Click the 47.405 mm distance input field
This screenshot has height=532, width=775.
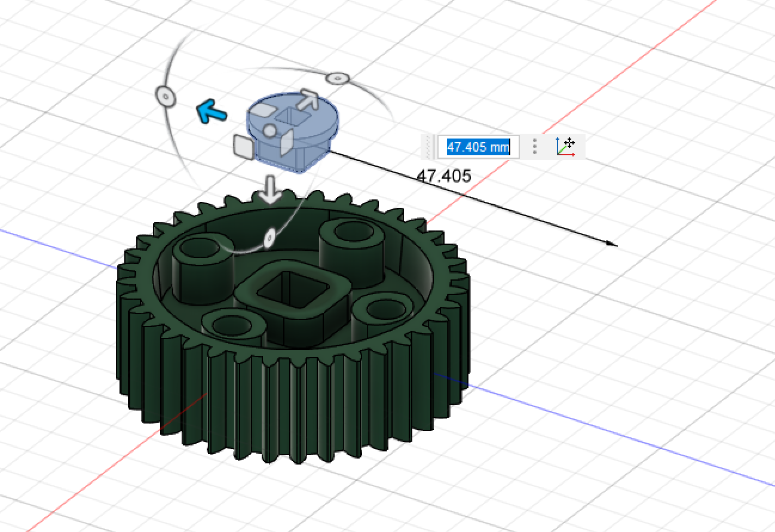(479, 147)
